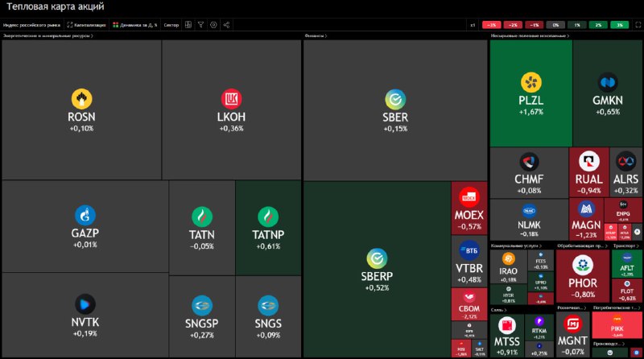
Task: Open the heatmap settings hexagon icon
Action: click(213, 25)
